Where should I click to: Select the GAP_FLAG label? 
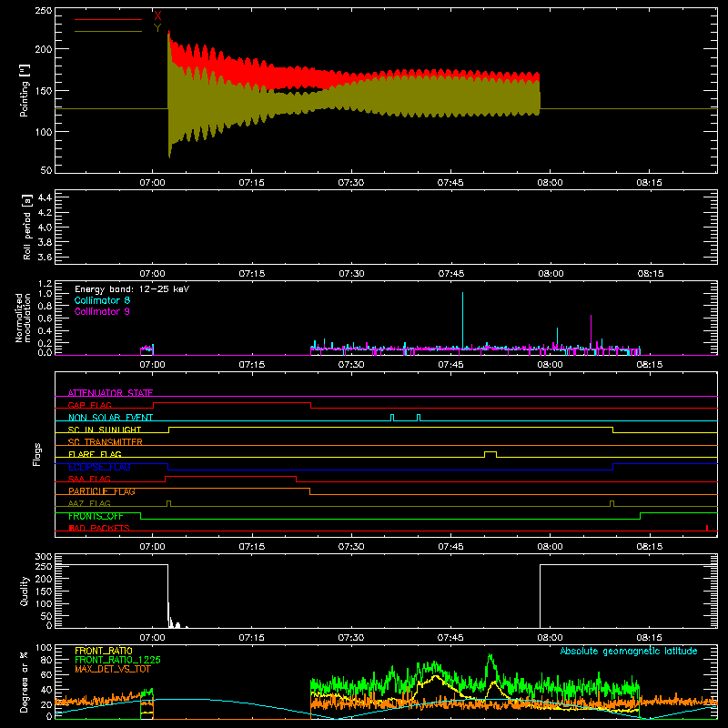(89, 405)
